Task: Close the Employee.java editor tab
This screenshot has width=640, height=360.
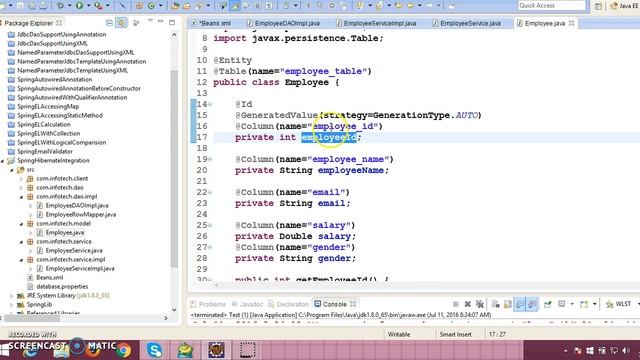Action: point(571,23)
